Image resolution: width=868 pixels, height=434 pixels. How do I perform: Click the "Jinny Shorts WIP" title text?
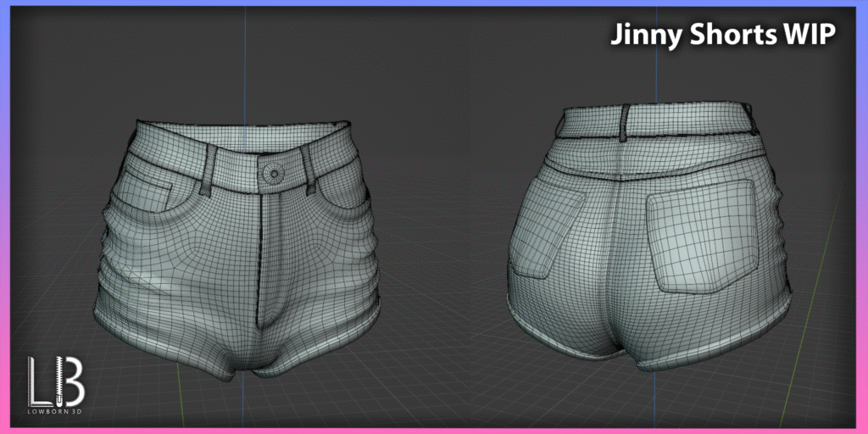[722, 36]
